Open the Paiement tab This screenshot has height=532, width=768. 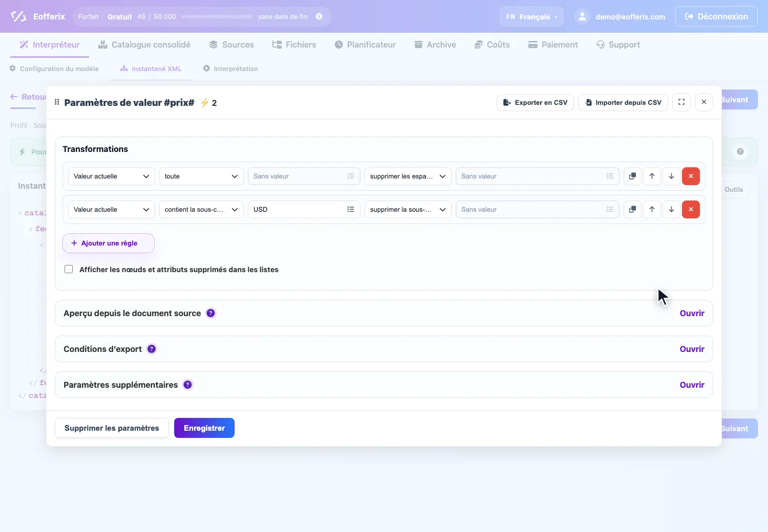coord(553,45)
